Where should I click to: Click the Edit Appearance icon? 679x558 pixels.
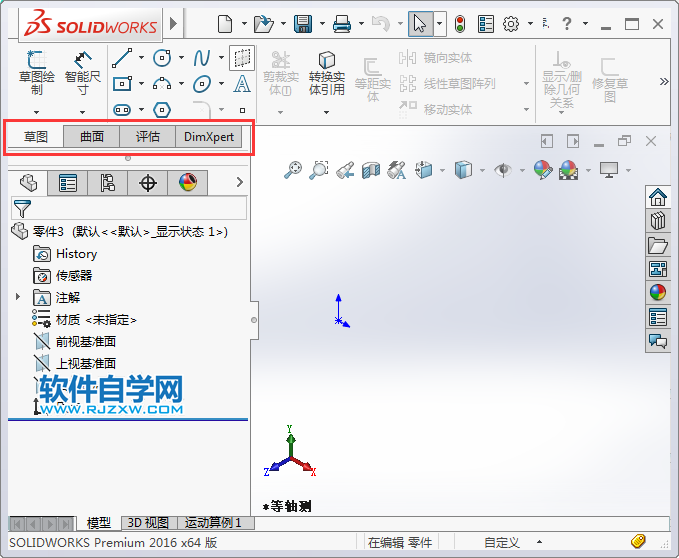tap(543, 170)
